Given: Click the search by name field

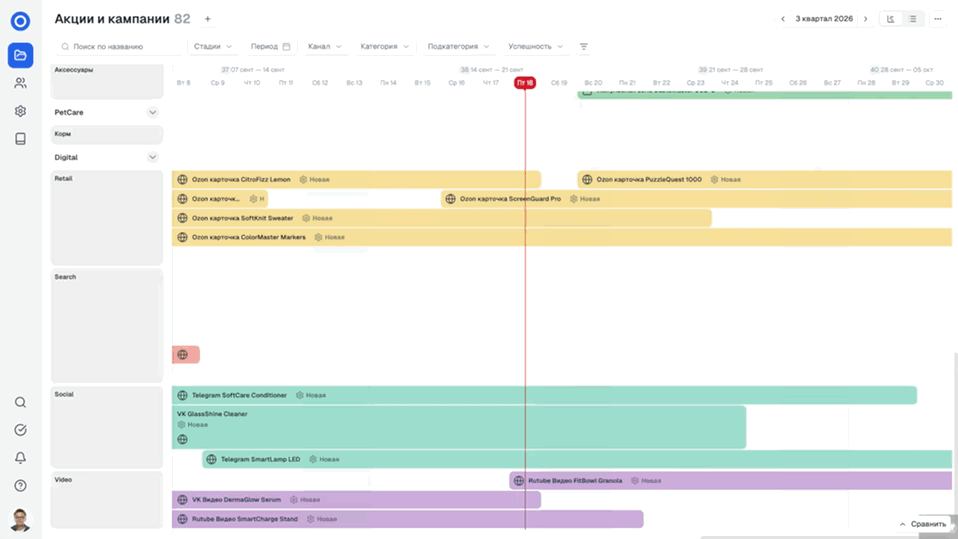Looking at the screenshot, I should point(121,46).
